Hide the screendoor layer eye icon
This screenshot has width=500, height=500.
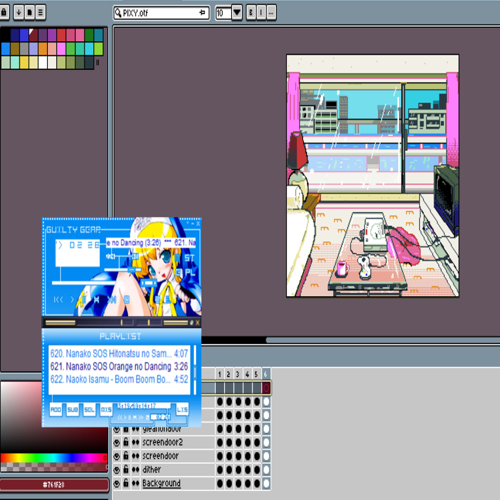click(117, 456)
